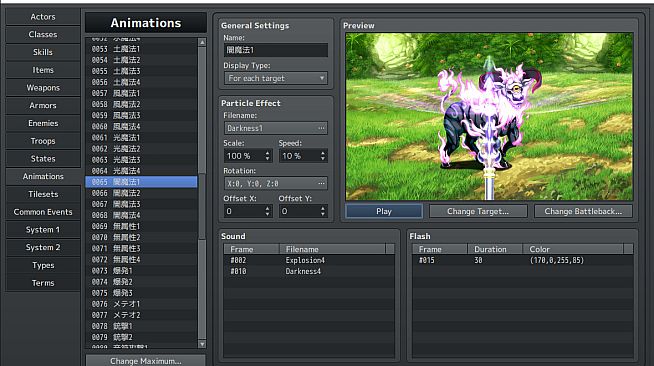
Task: Open the States tab
Action: (43, 158)
